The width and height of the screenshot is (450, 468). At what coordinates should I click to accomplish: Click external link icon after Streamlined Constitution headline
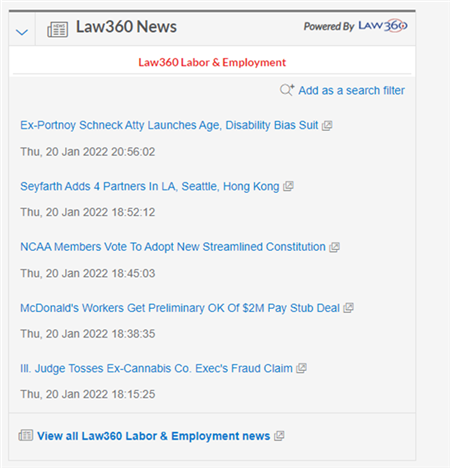pyautogui.click(x=334, y=247)
